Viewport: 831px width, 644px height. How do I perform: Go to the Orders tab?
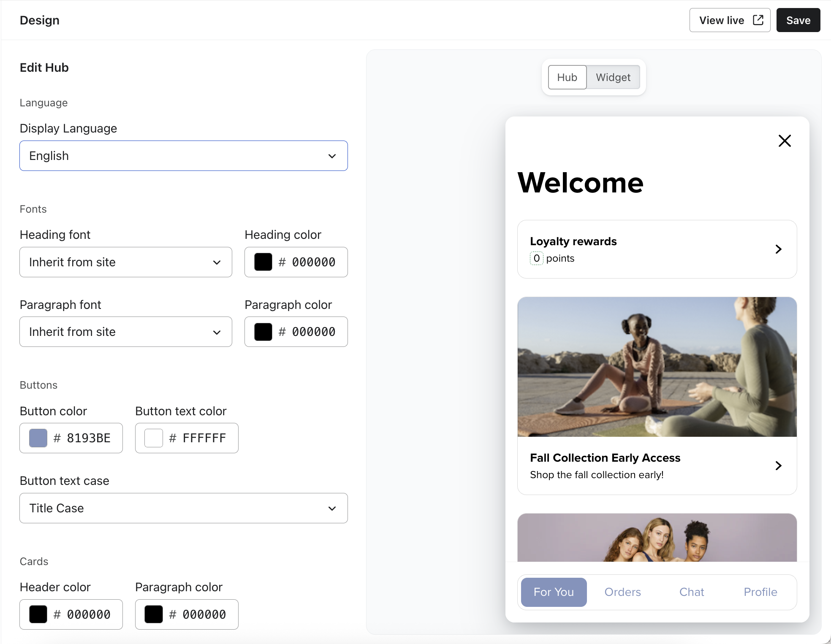pos(622,592)
